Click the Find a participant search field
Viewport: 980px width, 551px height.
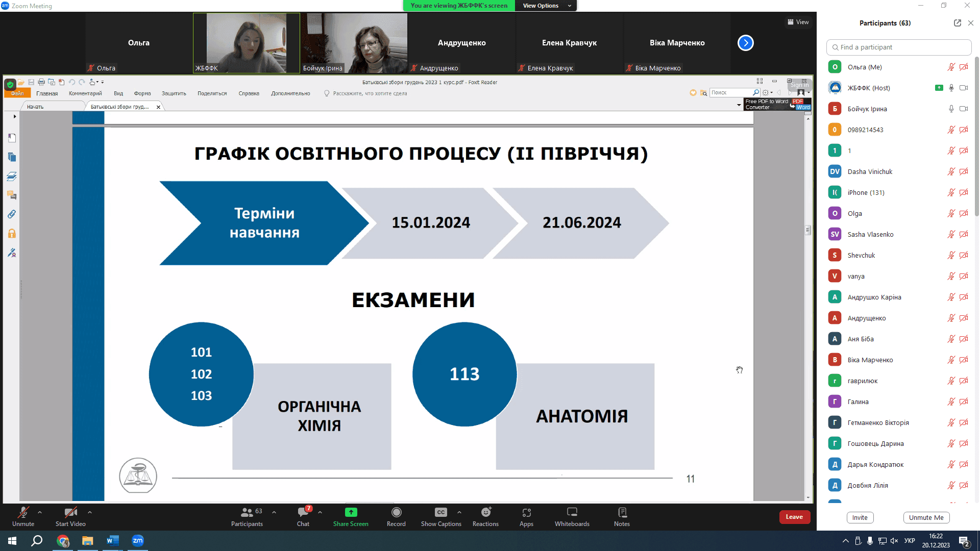pyautogui.click(x=898, y=47)
